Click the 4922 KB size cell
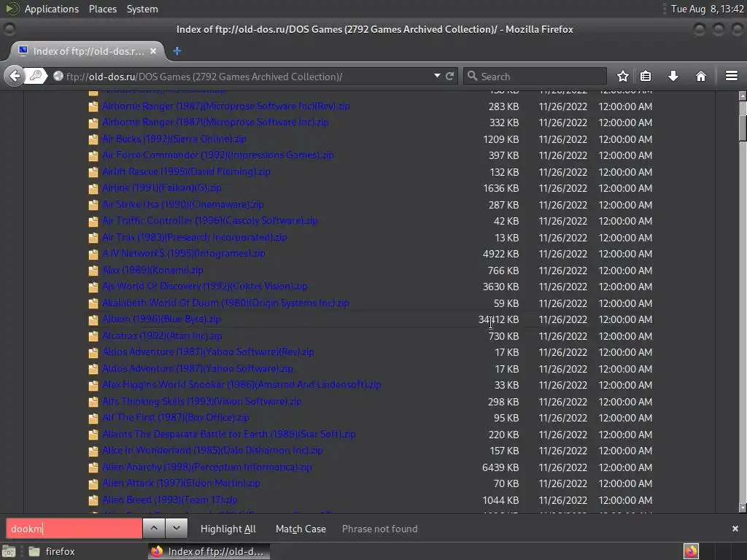Screen dimensions: 747x560 pyautogui.click(x=500, y=254)
